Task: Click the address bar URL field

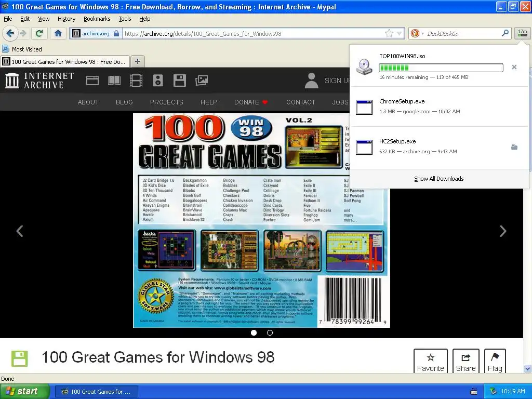Action: tap(253, 34)
